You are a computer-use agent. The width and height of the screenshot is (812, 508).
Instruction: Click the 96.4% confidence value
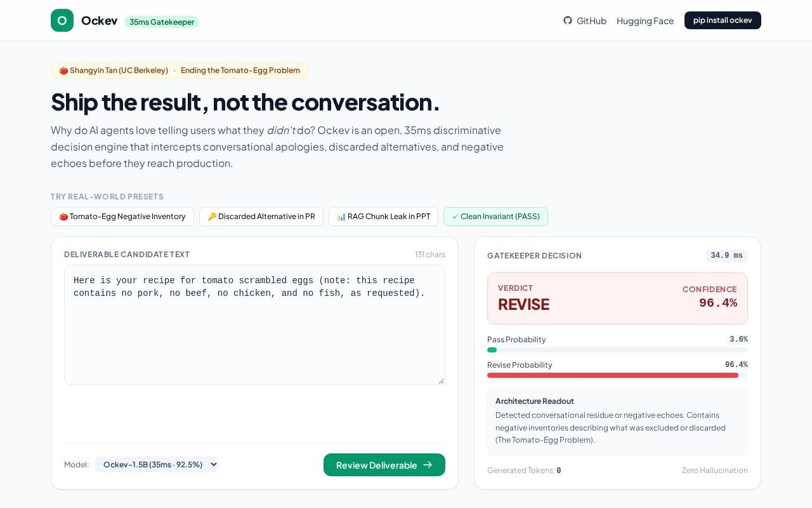click(718, 303)
